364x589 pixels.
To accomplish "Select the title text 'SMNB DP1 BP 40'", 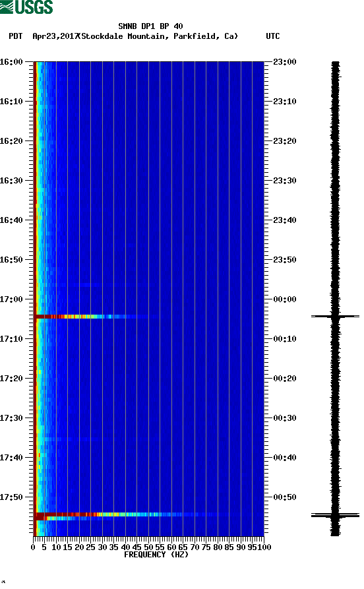I will [x=150, y=26].
